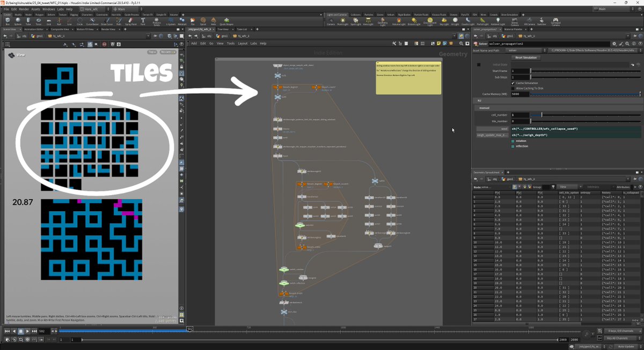Click the solver_propagation2 node name field
The height and width of the screenshot is (350, 644).
[548, 43]
